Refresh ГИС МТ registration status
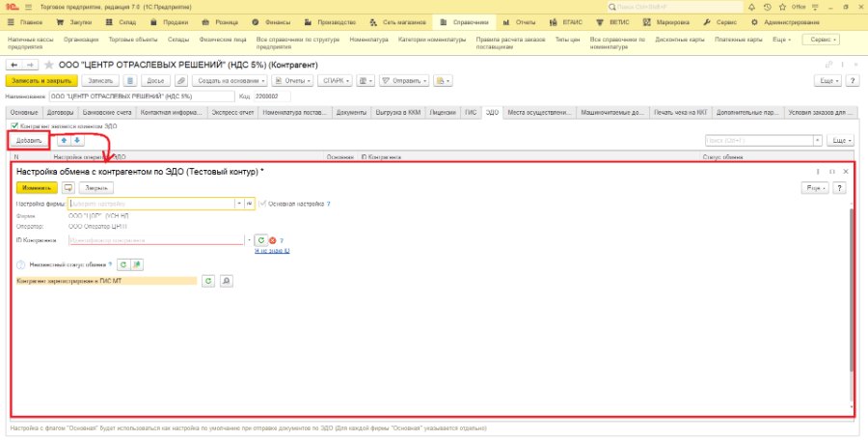 pyautogui.click(x=208, y=282)
